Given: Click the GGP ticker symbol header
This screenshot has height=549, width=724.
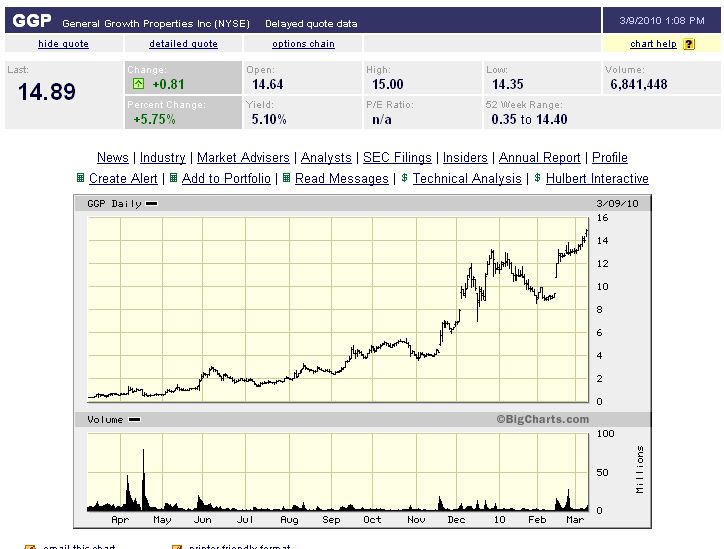Looking at the screenshot, I should tap(32, 21).
